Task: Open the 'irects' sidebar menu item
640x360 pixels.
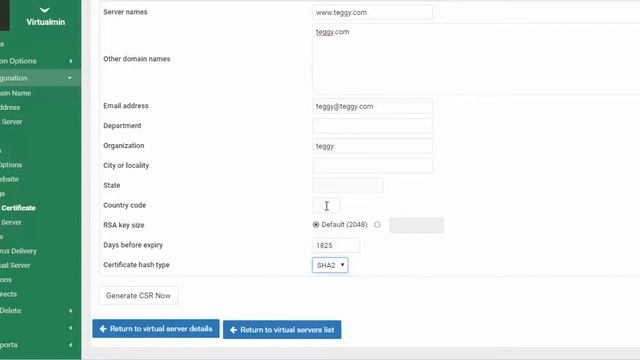Action: (x=8, y=294)
